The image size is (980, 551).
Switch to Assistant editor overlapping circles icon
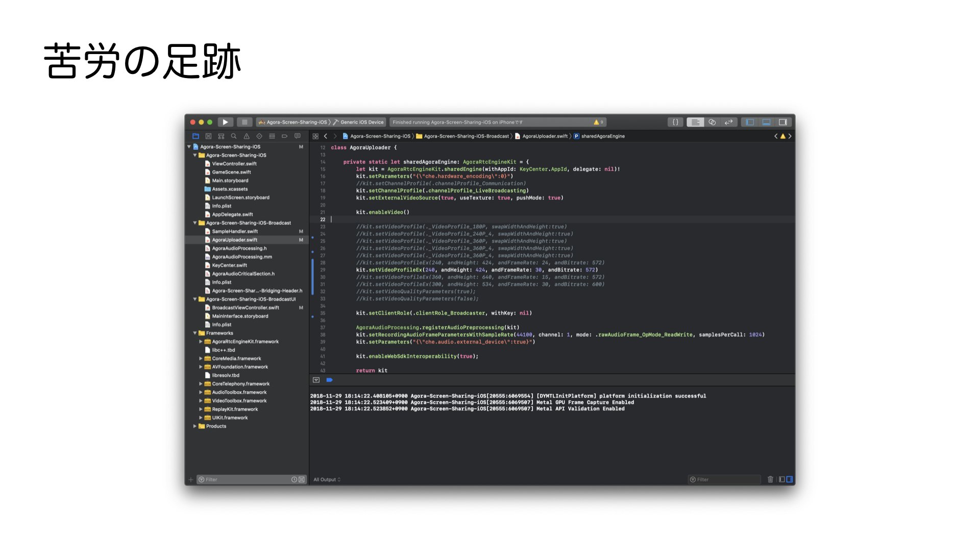point(712,122)
